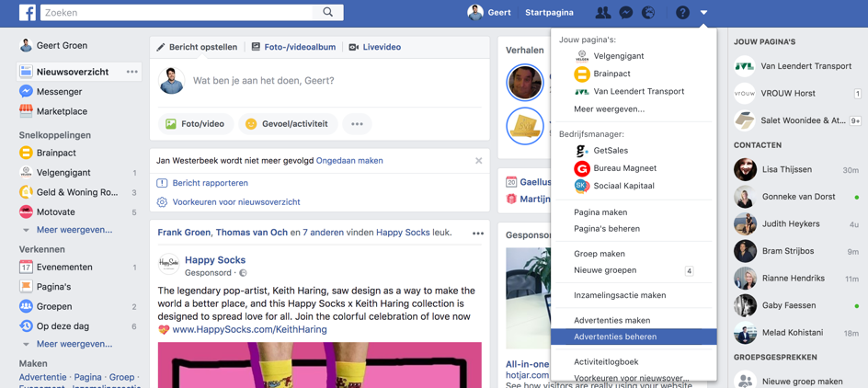Open the HappySocks.com/KeithHaring link

249,330
